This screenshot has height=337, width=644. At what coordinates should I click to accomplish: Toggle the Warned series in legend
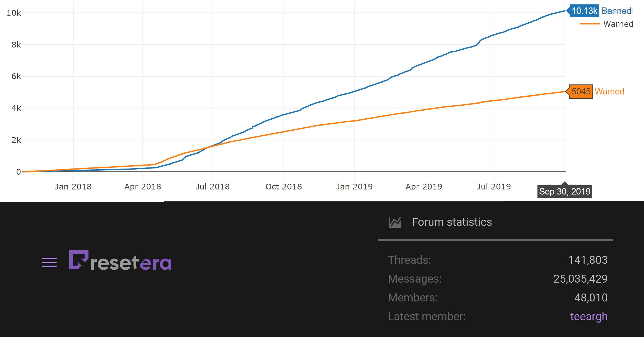tap(607, 24)
